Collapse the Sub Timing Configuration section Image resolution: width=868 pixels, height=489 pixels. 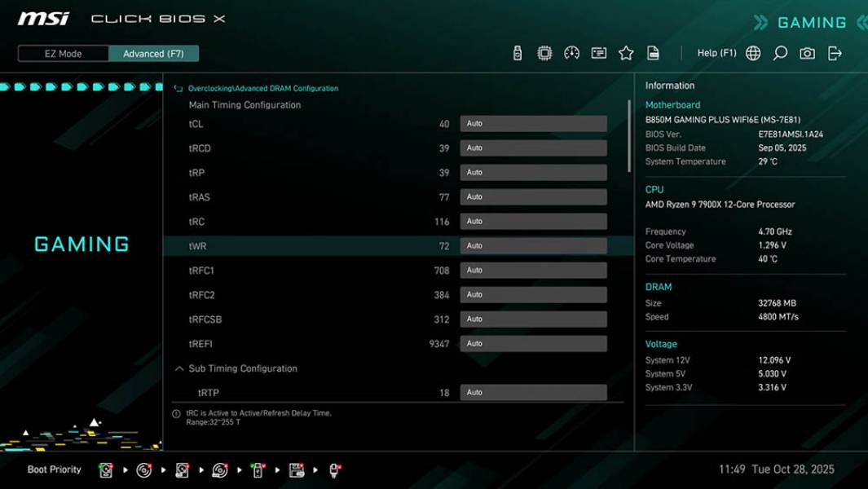pyautogui.click(x=178, y=368)
